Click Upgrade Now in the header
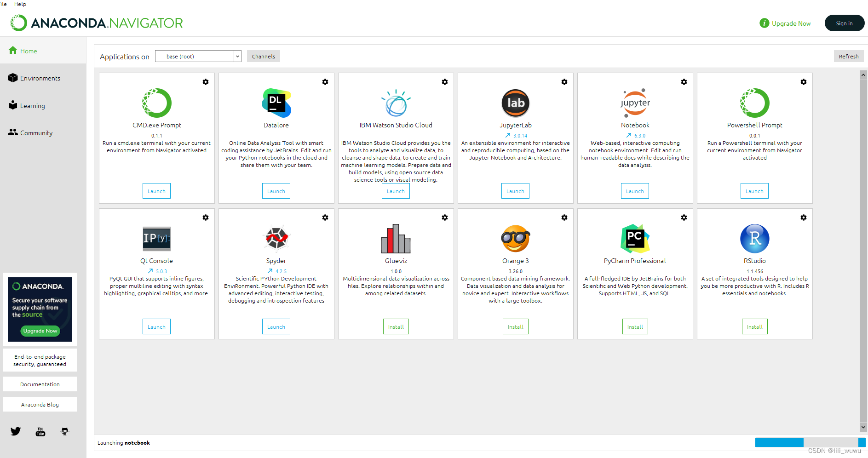Image resolution: width=868 pixels, height=458 pixels. click(785, 23)
